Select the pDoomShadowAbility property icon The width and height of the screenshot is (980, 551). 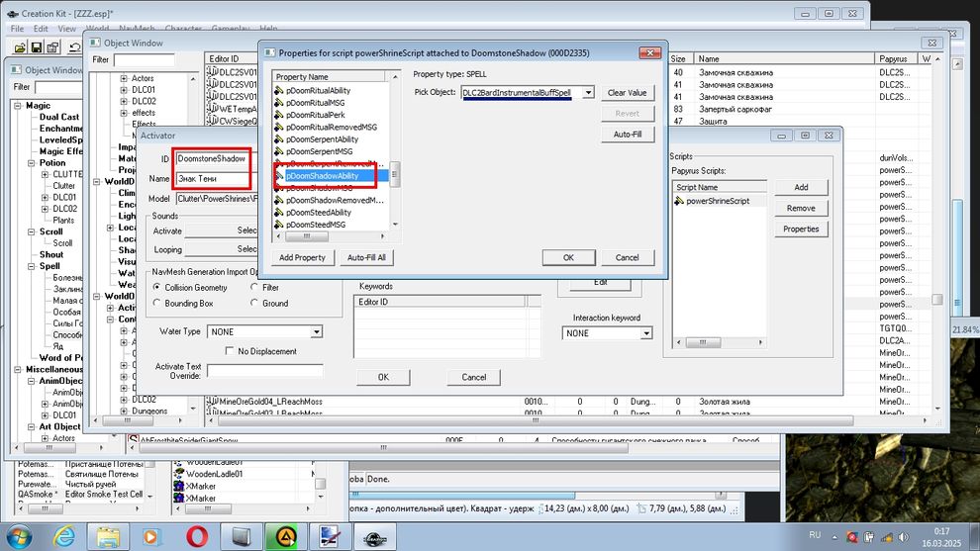click(278, 176)
